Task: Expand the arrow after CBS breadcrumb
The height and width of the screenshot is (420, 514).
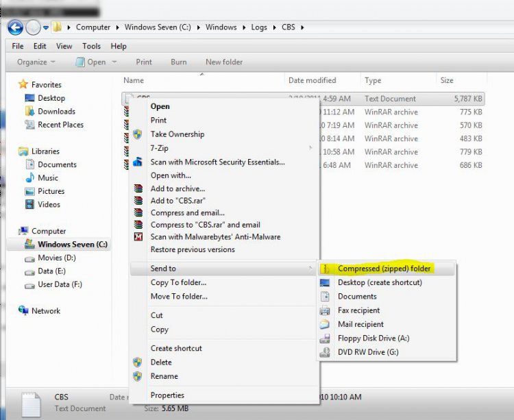Action: [302, 27]
